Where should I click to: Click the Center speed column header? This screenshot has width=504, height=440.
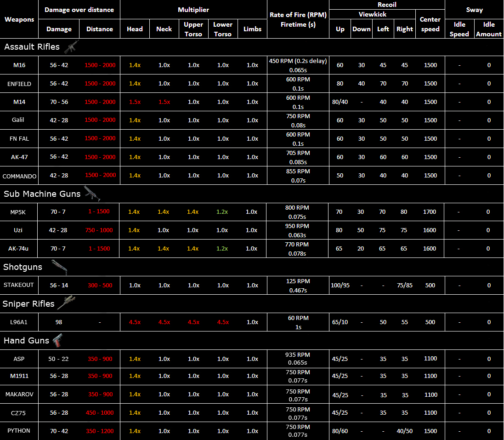pyautogui.click(x=430, y=24)
